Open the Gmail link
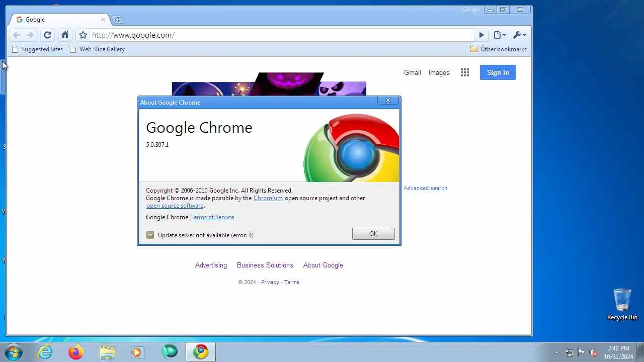 (413, 72)
